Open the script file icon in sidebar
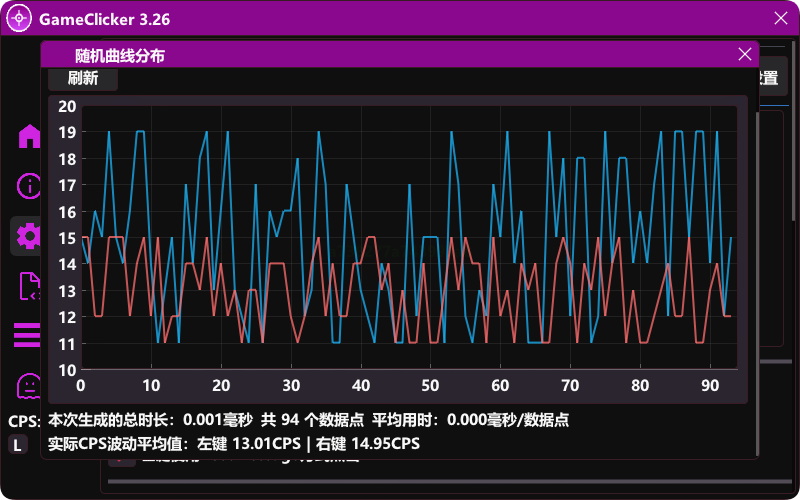 pyautogui.click(x=28, y=286)
